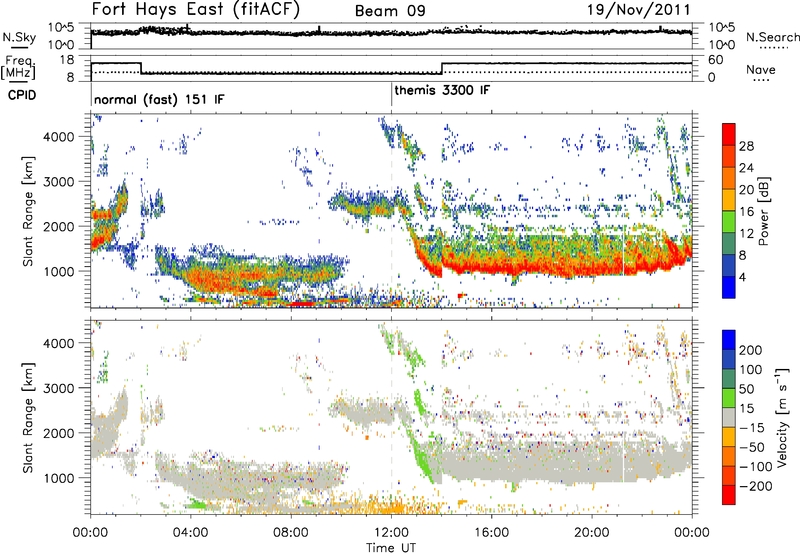
Task: Click '2000' tick on velocity panel range axis
Action: pos(59,433)
